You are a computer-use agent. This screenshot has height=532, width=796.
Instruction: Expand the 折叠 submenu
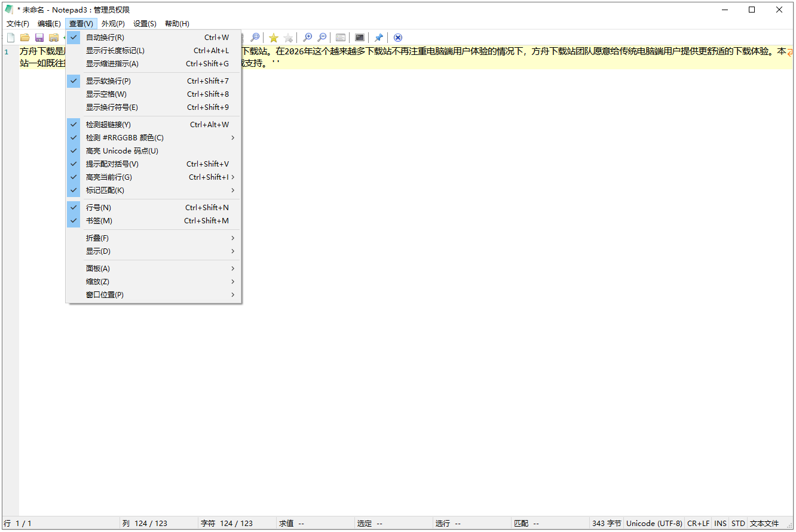pos(97,238)
